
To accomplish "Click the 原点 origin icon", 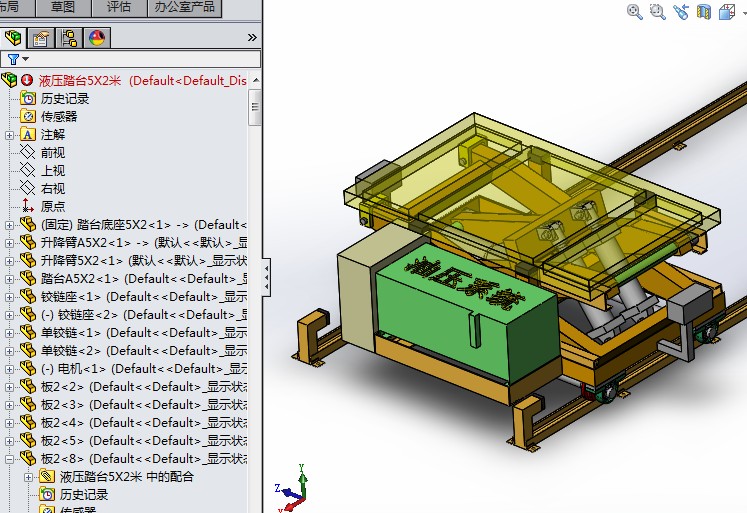I will (28, 206).
